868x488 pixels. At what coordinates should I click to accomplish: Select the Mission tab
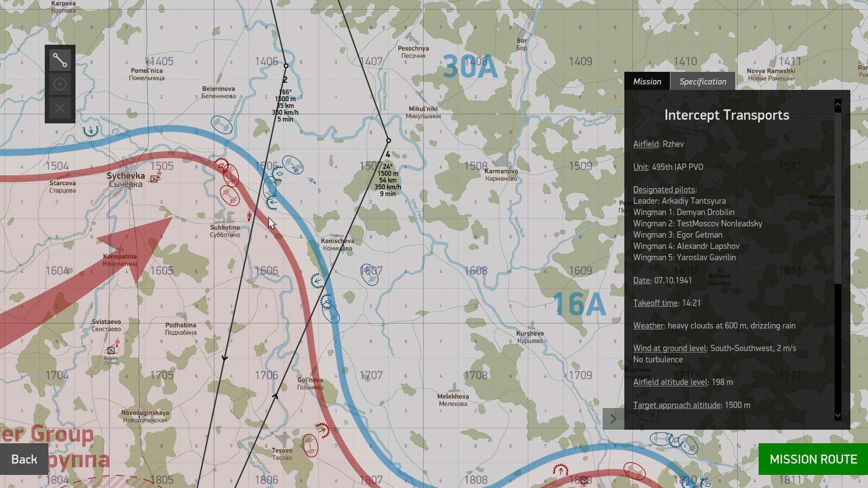click(x=647, y=81)
